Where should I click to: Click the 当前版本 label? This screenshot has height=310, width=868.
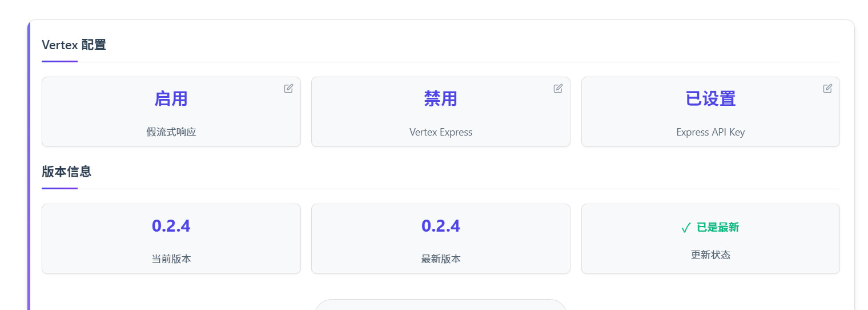click(171, 259)
